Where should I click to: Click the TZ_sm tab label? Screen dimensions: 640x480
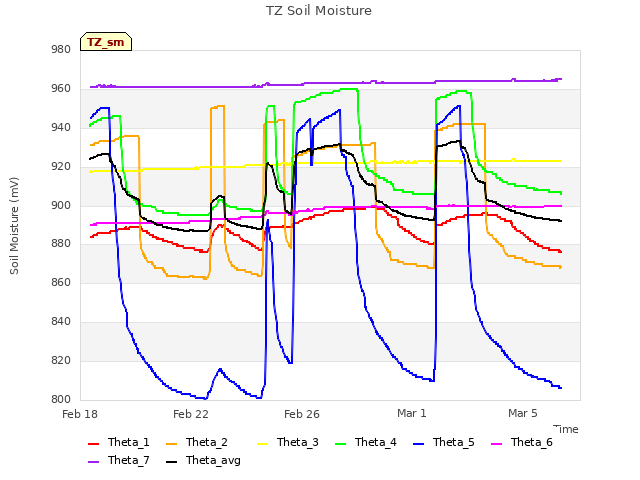click(x=106, y=42)
